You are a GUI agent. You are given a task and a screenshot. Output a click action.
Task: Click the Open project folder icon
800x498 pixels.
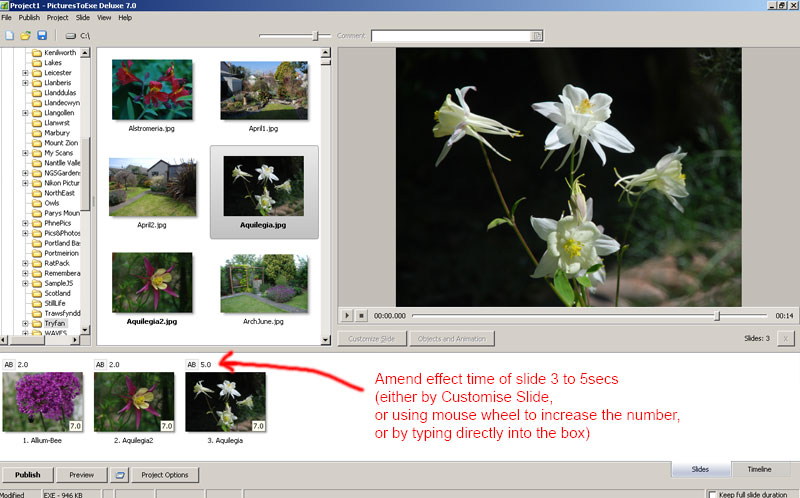point(25,36)
